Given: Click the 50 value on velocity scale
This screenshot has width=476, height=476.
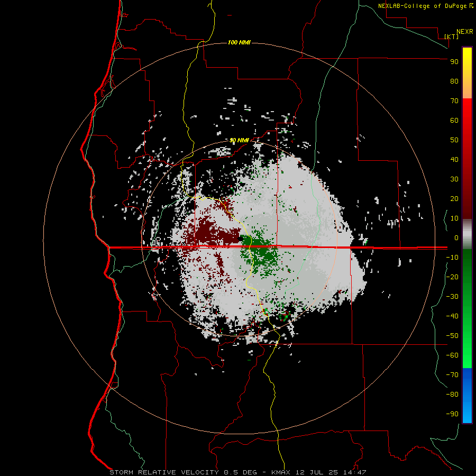Looking at the screenshot, I should coord(454,140).
